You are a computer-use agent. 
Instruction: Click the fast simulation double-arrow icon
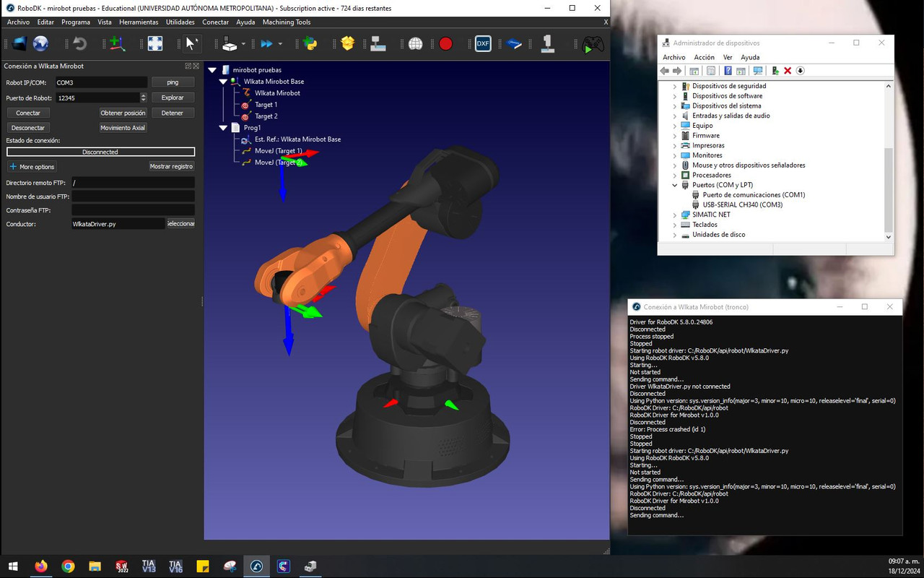[267, 44]
